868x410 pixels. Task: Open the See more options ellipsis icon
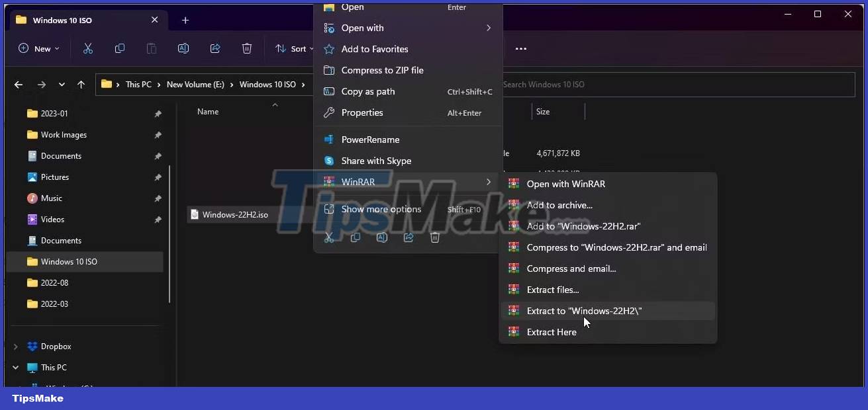[521, 48]
